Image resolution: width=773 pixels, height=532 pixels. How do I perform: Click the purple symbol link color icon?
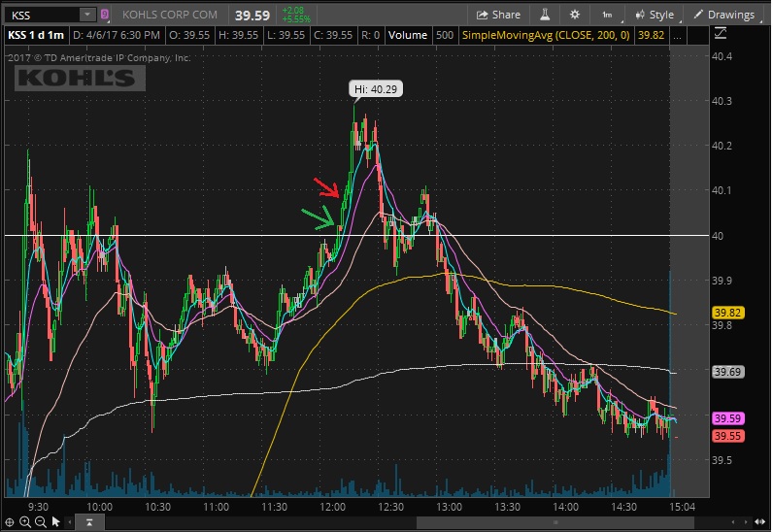point(105,15)
